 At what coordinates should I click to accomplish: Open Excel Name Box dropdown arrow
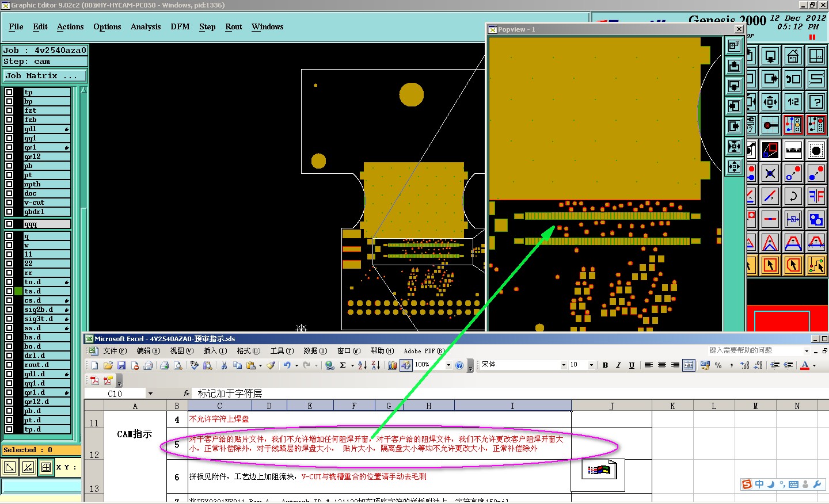(150, 394)
